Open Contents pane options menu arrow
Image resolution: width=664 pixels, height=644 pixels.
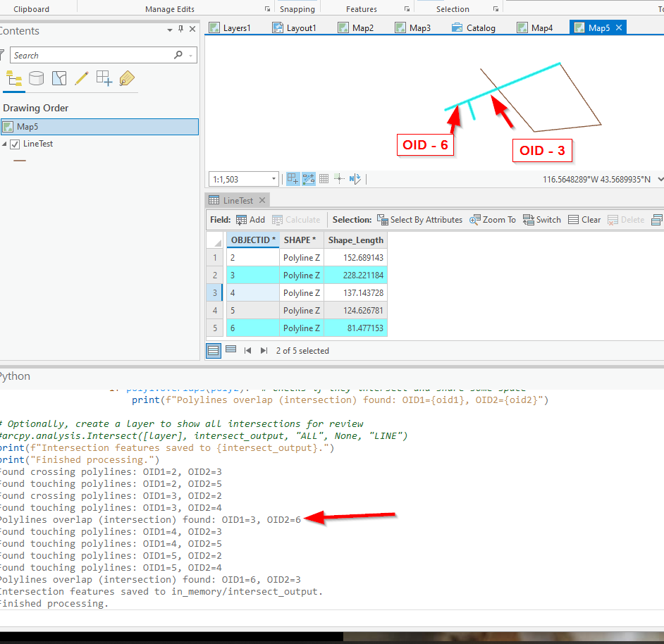coord(170,30)
